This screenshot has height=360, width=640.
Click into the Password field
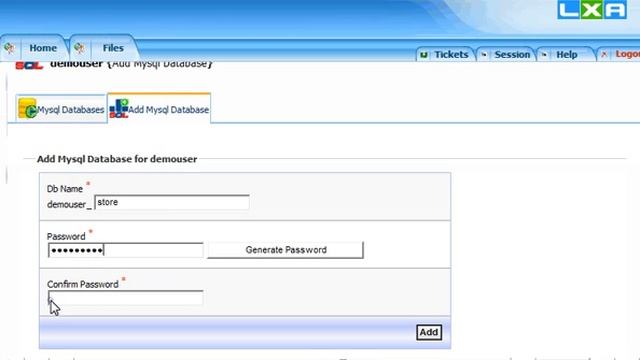(x=125, y=250)
